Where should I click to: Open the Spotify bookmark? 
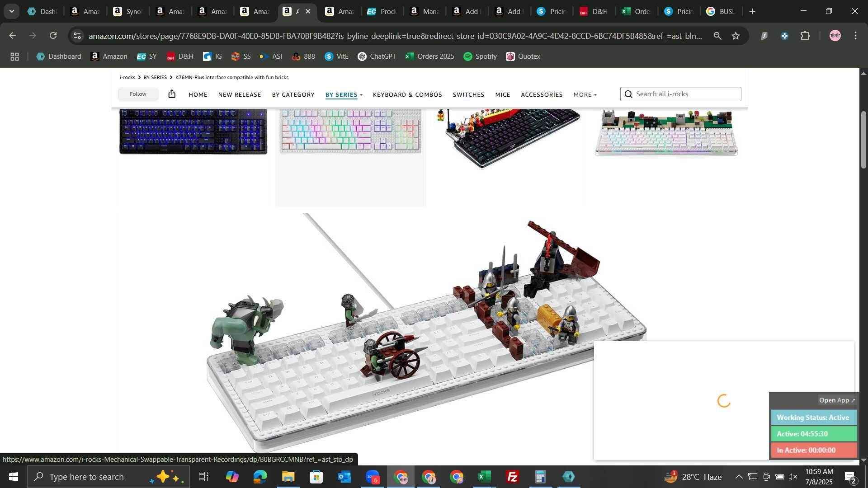(x=480, y=56)
